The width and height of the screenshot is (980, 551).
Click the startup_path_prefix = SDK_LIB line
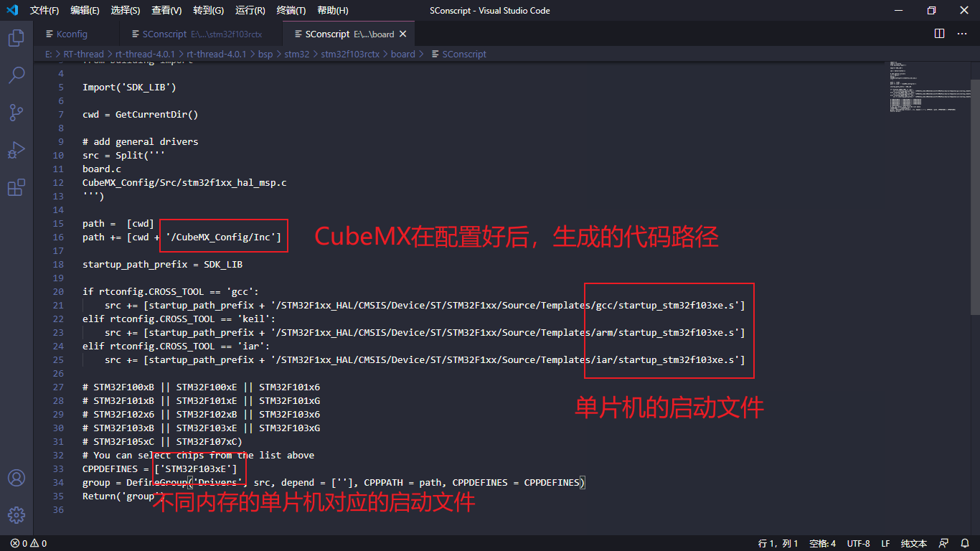tap(162, 264)
